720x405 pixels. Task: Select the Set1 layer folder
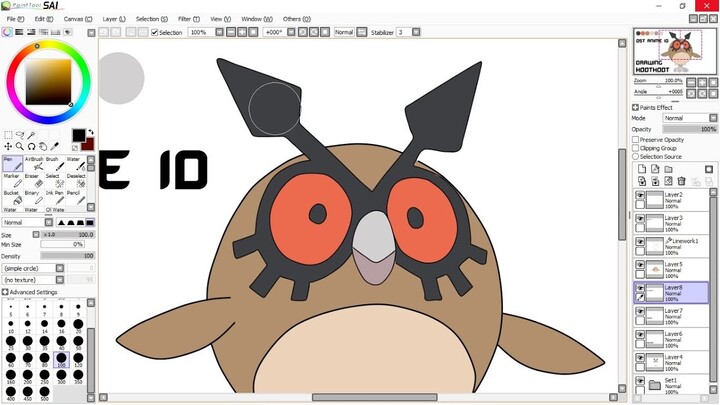point(671,386)
